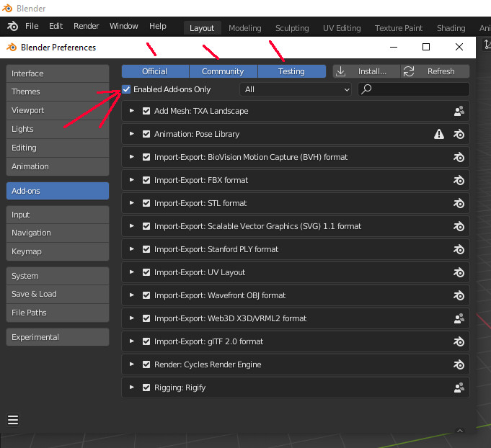Open the File Paths preferences section

[58, 313]
